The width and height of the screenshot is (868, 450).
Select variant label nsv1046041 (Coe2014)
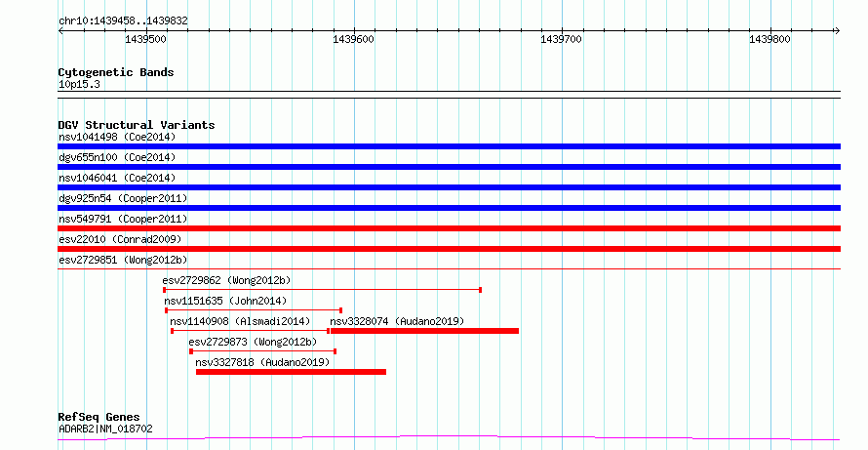[x=117, y=178]
